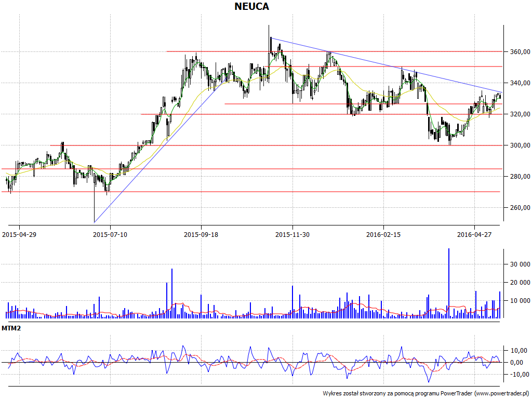Click the MTM2 indicator label
The image size is (532, 399).
tap(11, 328)
